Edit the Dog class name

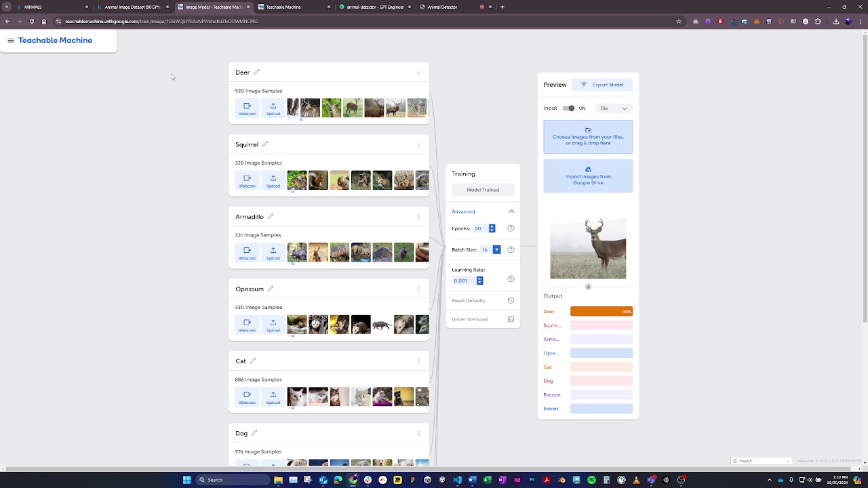254,433
